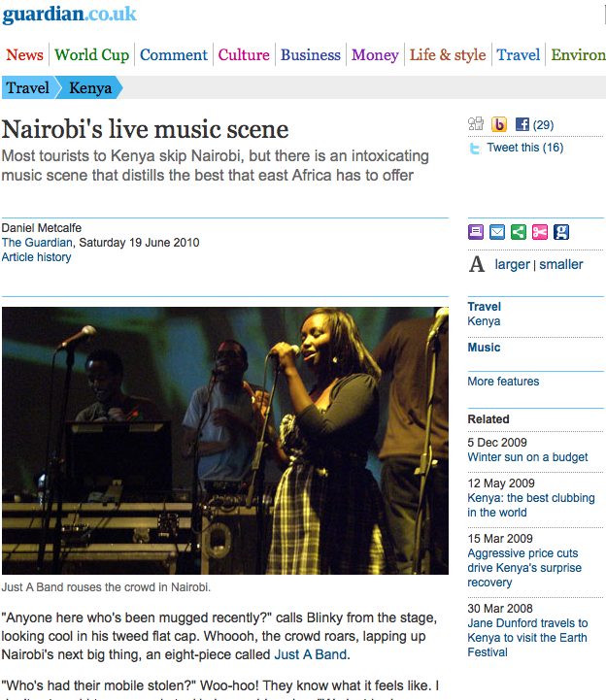Open the World Cup navigation tab

92,55
